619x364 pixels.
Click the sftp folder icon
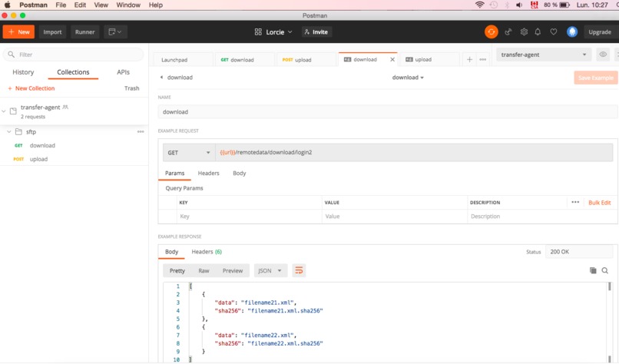tap(18, 131)
